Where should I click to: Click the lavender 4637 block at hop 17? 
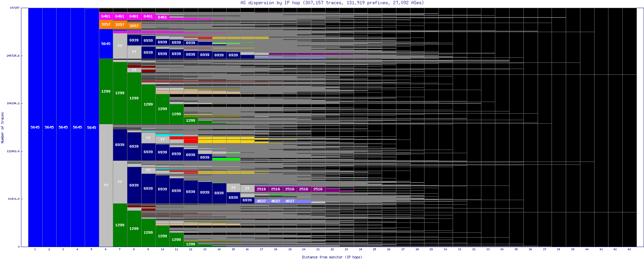262,201
